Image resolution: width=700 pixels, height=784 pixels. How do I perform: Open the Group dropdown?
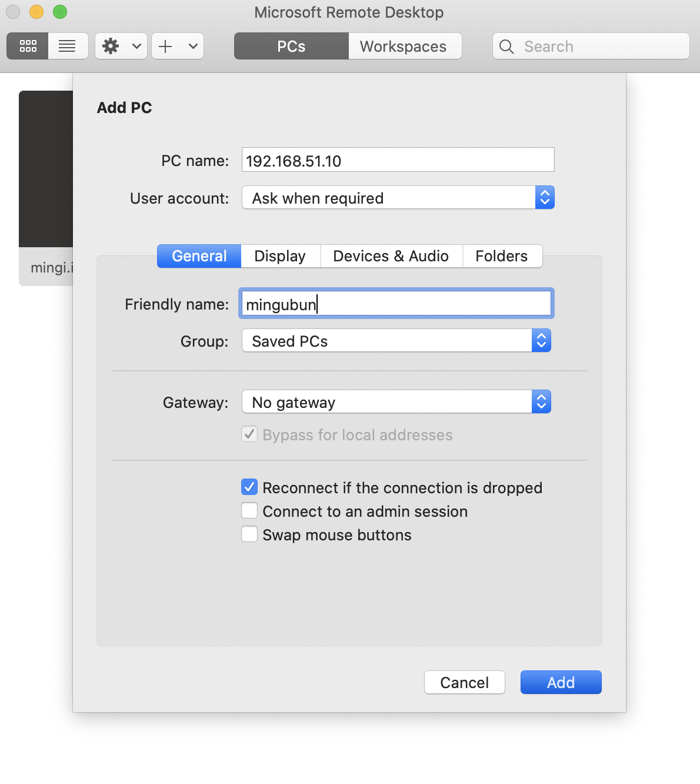(396, 341)
